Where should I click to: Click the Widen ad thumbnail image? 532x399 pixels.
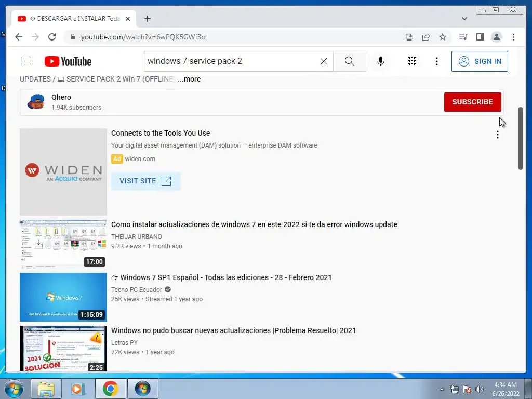63,171
